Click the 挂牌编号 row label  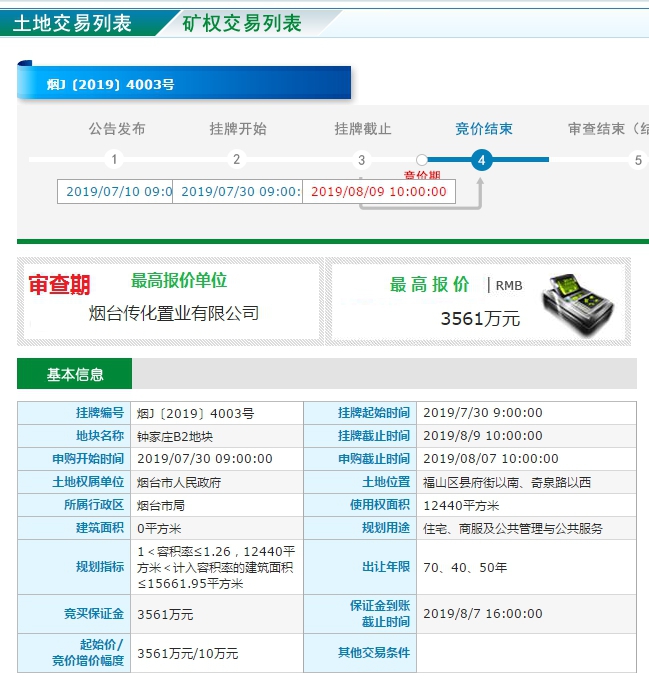[x=100, y=413]
